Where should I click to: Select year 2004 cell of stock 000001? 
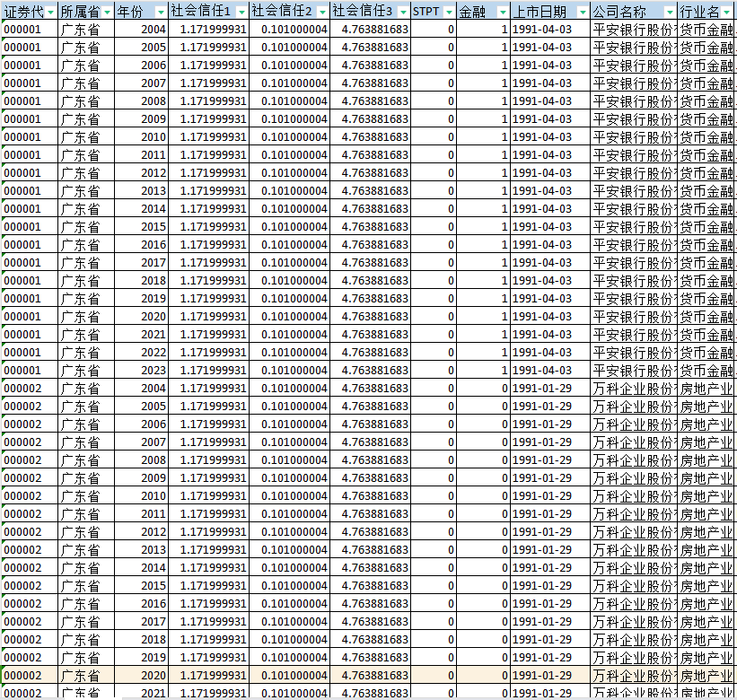click(x=141, y=30)
